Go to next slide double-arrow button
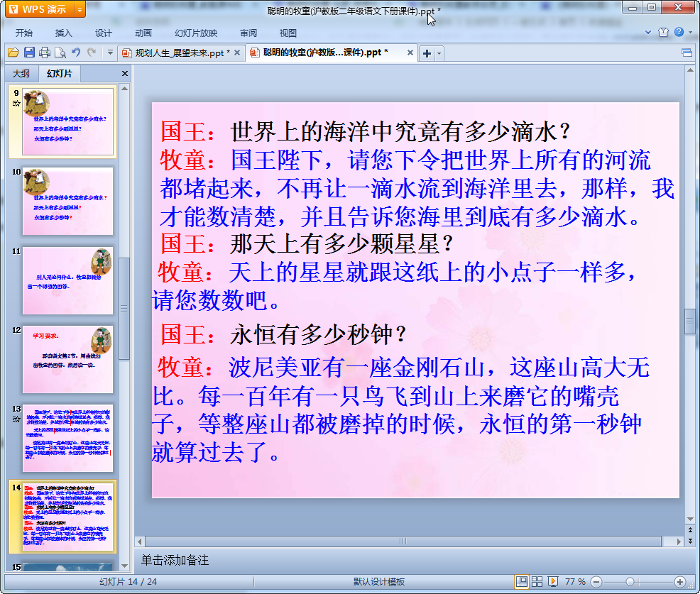 tap(690, 541)
